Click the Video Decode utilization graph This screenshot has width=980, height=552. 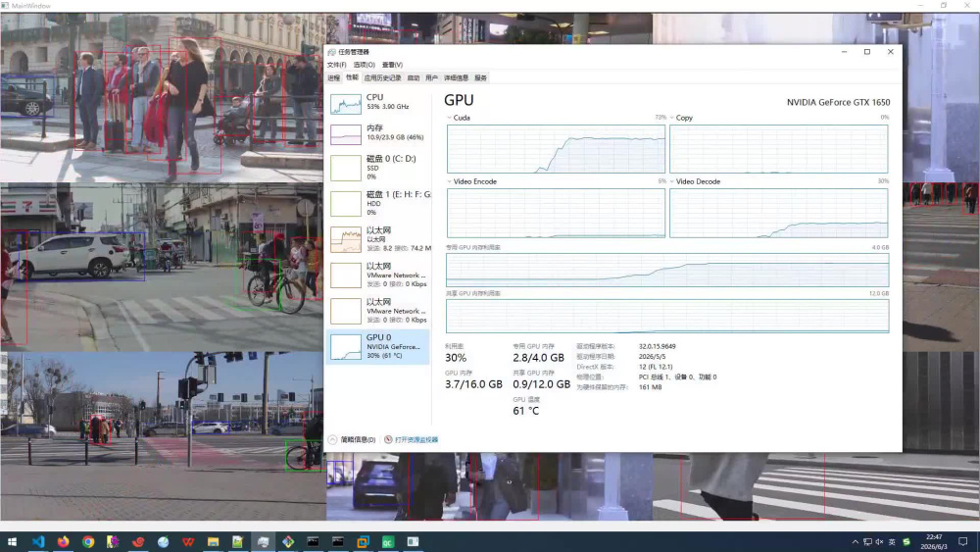(x=778, y=213)
